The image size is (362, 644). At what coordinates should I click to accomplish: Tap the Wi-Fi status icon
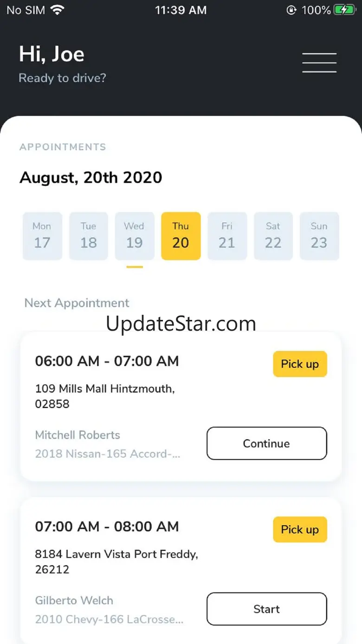pyautogui.click(x=58, y=10)
